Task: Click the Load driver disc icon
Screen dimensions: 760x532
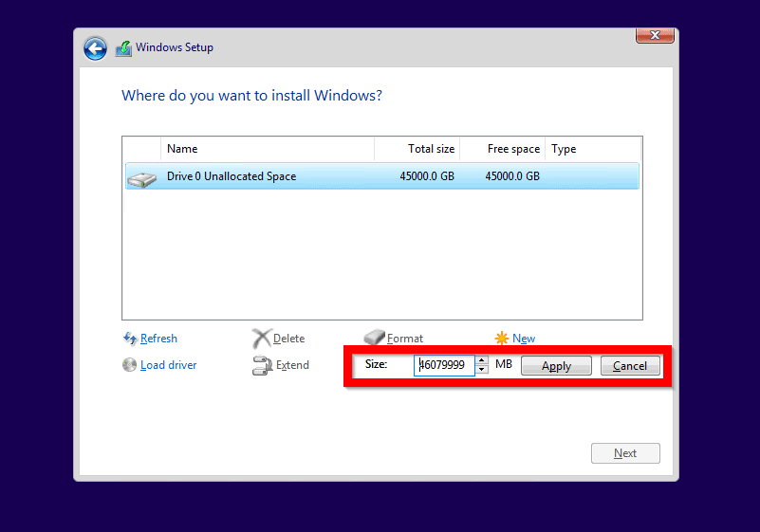Action: 130,365
